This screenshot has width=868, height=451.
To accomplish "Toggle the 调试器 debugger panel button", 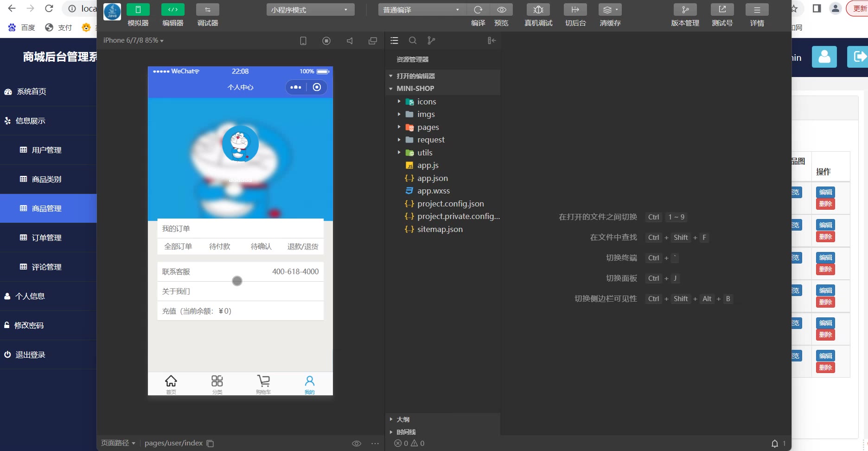I will click(207, 10).
